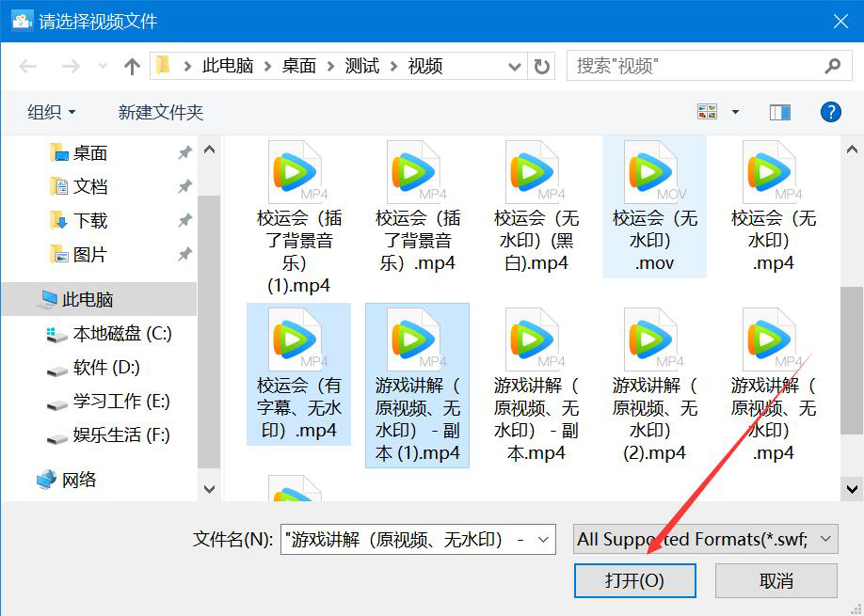
Task: Open 学习工作 (E:) drive
Action: [x=108, y=402]
